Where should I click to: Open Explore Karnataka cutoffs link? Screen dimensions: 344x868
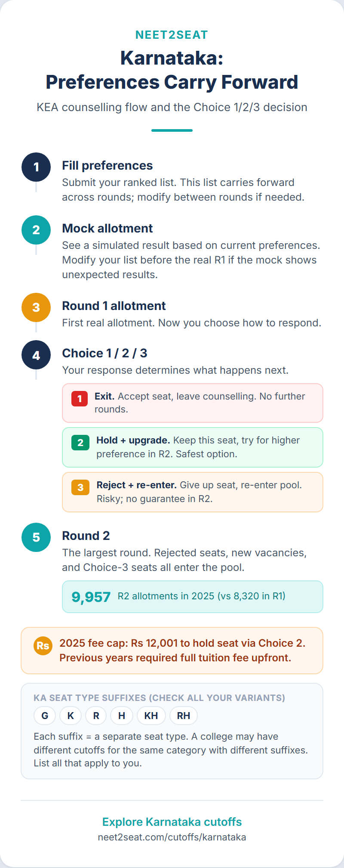pos(172,822)
